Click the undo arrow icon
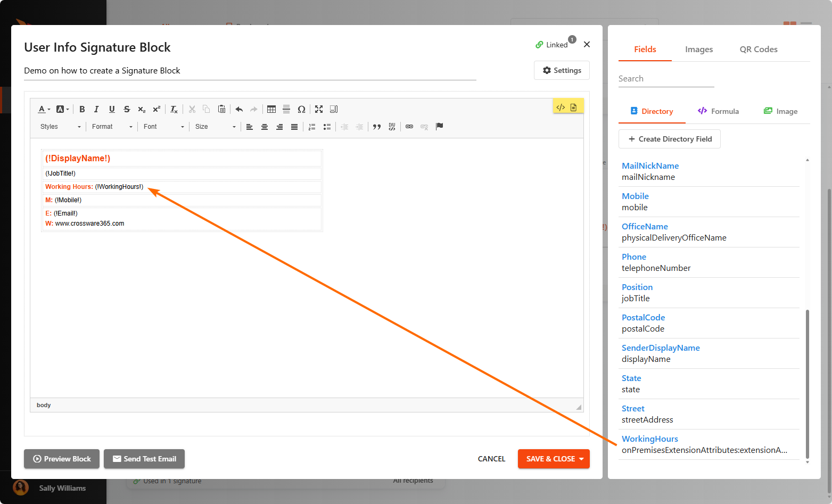Screen dimensions: 832x504 [239, 109]
